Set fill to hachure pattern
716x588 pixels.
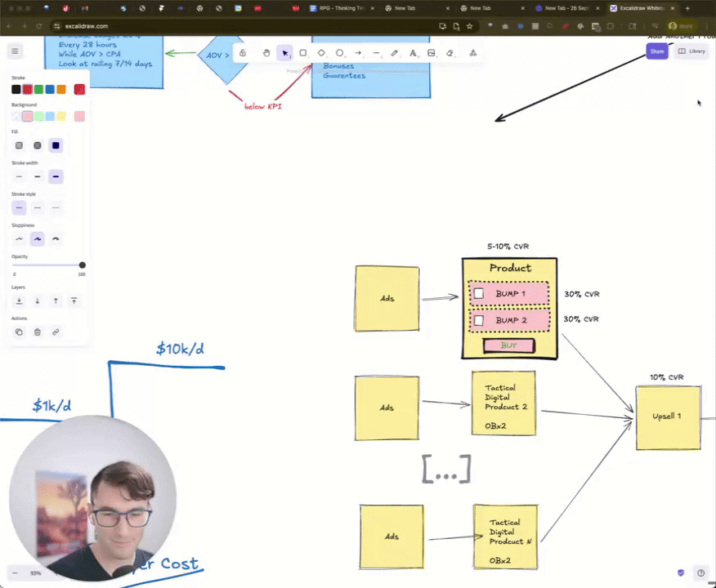point(19,145)
